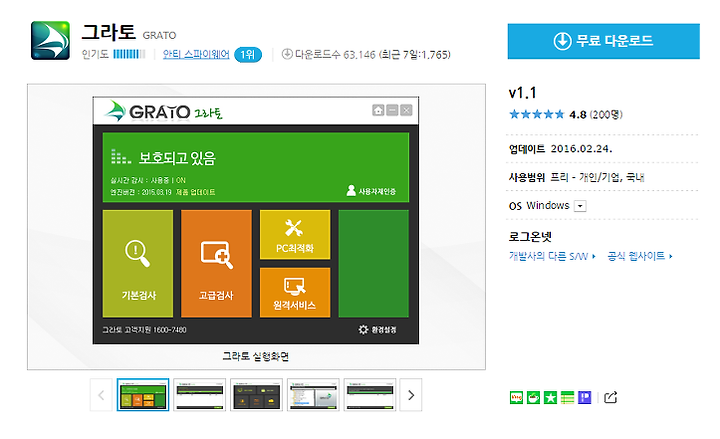Viewport: 720px width, 439px height.
Task: Click the 제품 업데이트 link in screenshot
Action: tap(196, 192)
